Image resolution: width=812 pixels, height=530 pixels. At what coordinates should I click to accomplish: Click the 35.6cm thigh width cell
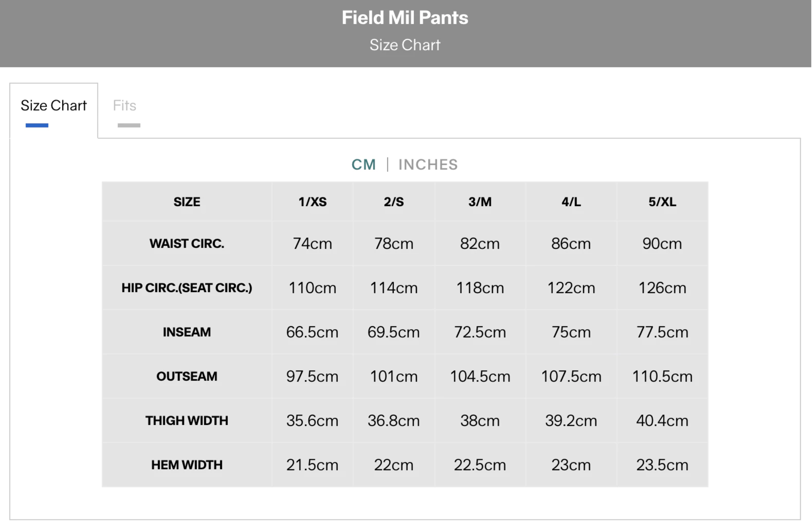coord(312,421)
